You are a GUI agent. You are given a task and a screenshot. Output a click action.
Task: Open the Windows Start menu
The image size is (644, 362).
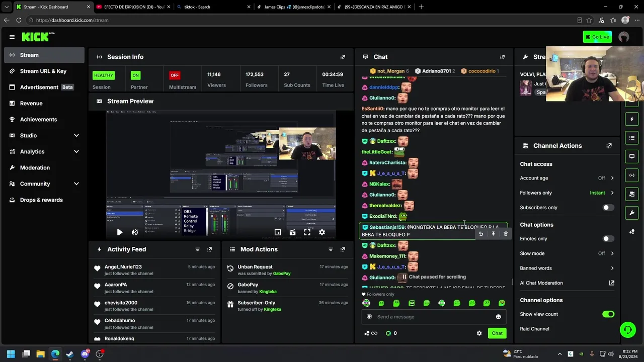click(x=11, y=354)
